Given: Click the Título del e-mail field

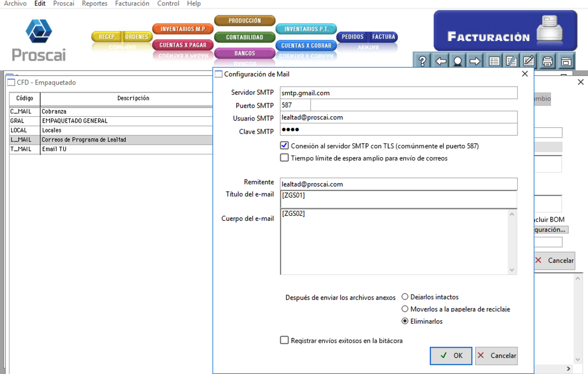Looking at the screenshot, I should (x=398, y=199).
